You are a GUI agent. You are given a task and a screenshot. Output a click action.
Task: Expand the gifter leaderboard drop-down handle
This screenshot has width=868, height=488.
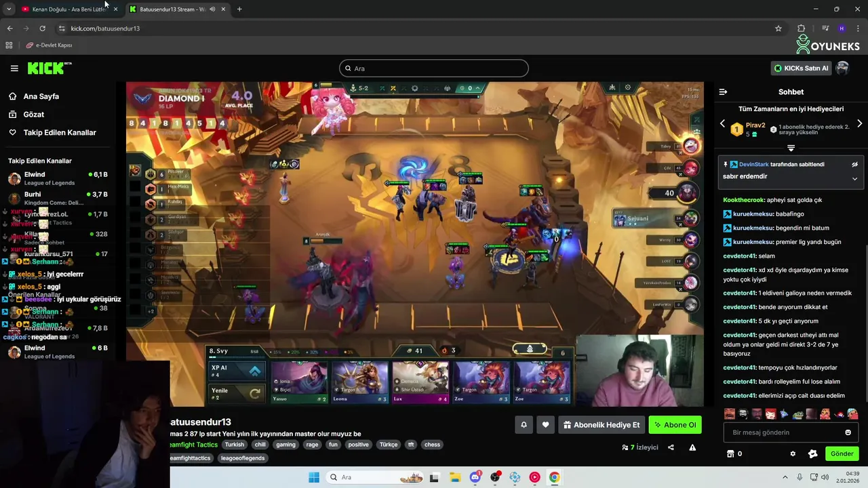791,148
